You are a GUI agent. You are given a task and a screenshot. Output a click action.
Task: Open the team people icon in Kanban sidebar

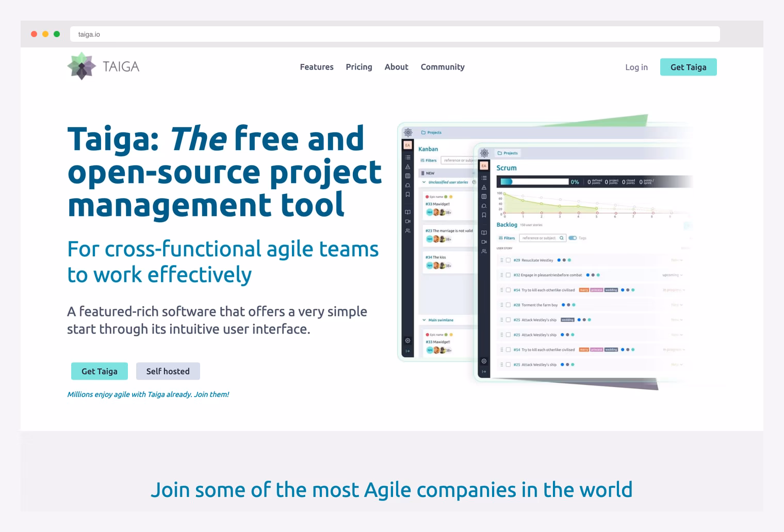(x=407, y=230)
